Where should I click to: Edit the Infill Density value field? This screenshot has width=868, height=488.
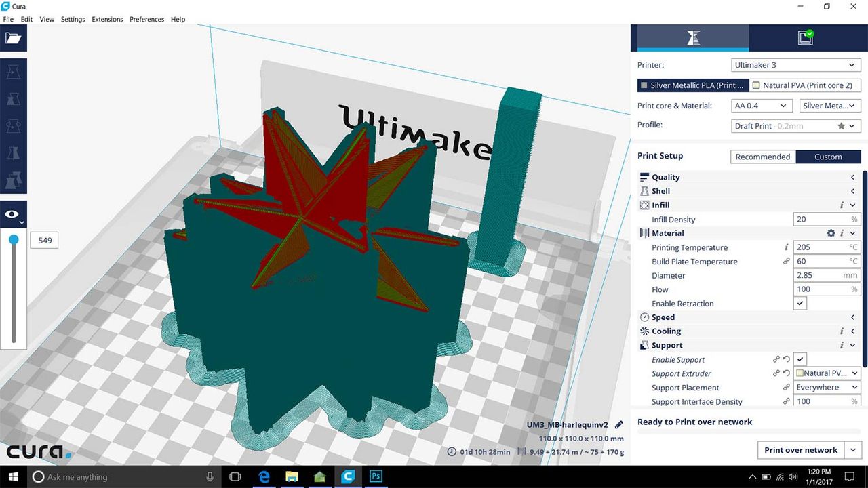(x=827, y=219)
